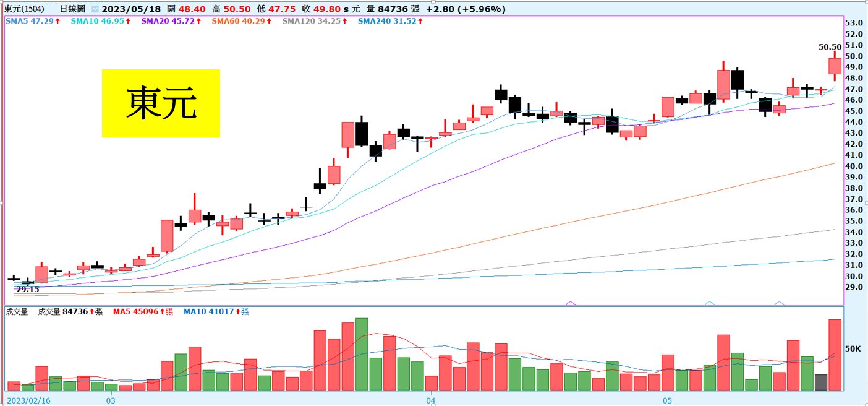Click the cyan triangle marker near May
Viewport: 868px width, 406px height.
pyautogui.click(x=709, y=303)
